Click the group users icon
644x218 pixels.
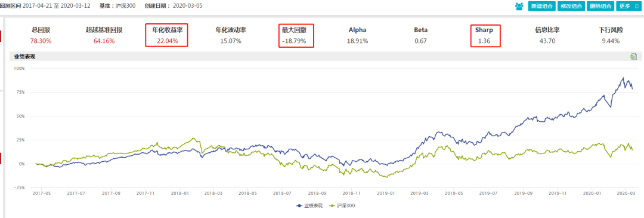[520, 6]
